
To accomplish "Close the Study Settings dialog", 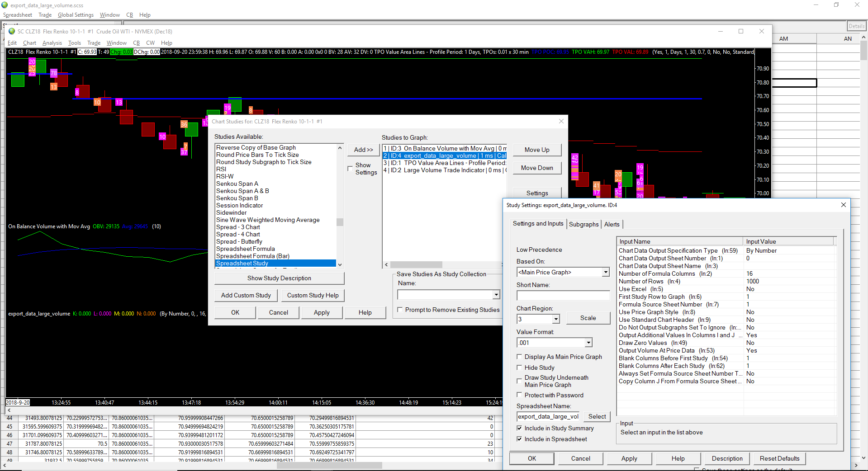I will coord(843,205).
